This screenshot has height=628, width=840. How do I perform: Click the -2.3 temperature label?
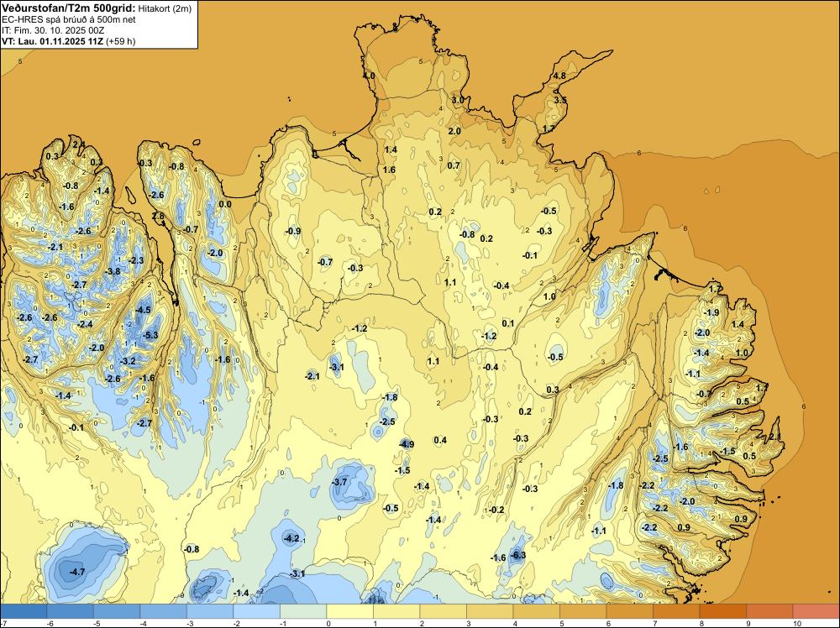click(x=136, y=260)
